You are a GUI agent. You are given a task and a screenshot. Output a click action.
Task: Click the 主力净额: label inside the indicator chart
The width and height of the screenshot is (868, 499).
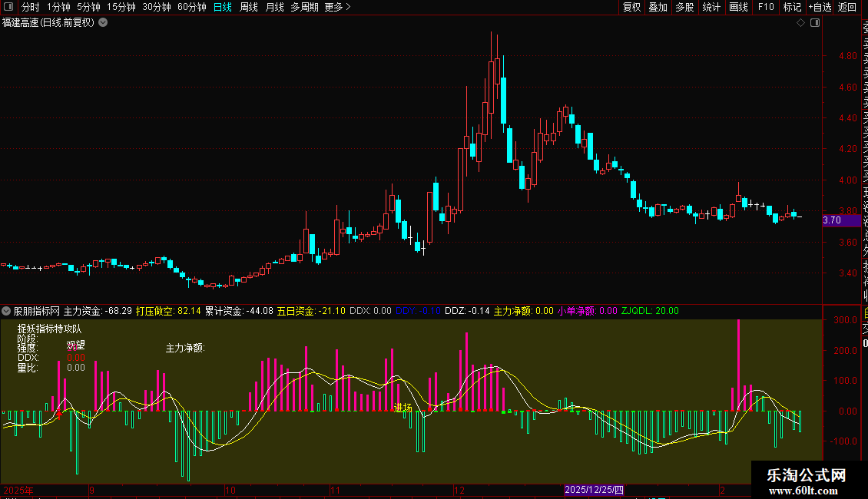(x=185, y=348)
